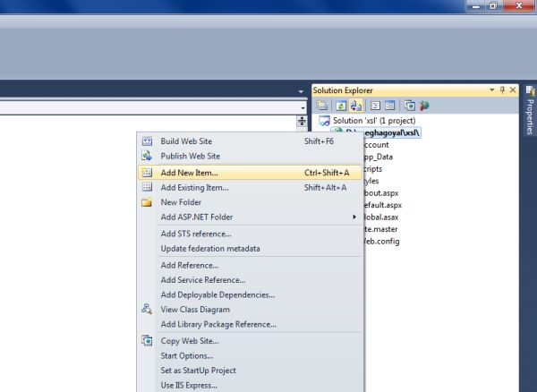Screen dimensions: 537x392
Task: Click the Refresh icon in Solution Explorer
Action: (x=341, y=106)
